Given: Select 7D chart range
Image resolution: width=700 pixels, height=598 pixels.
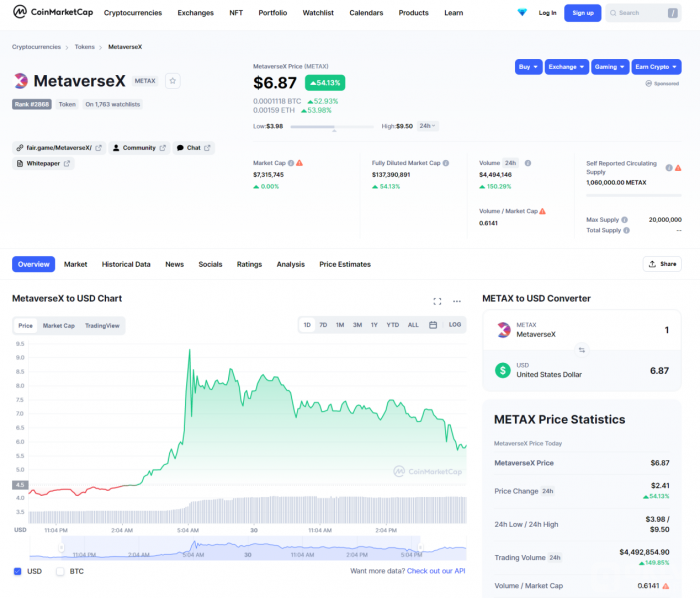Looking at the screenshot, I should click(323, 325).
